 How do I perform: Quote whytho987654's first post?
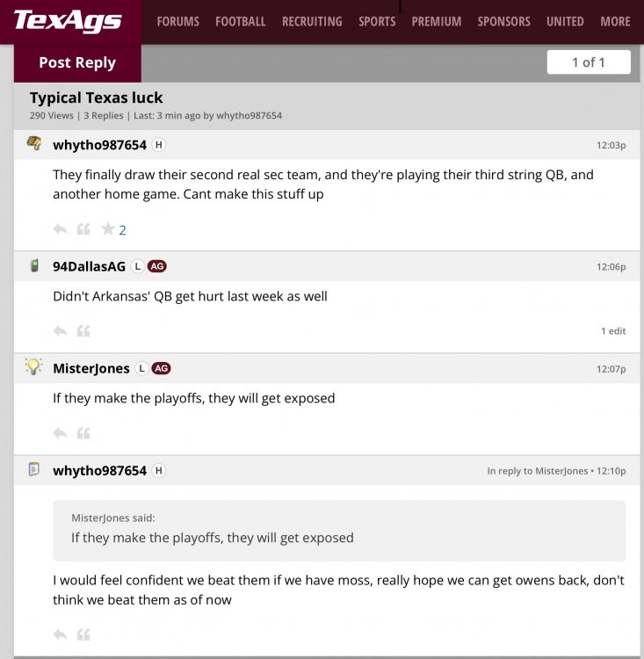pos(83,229)
